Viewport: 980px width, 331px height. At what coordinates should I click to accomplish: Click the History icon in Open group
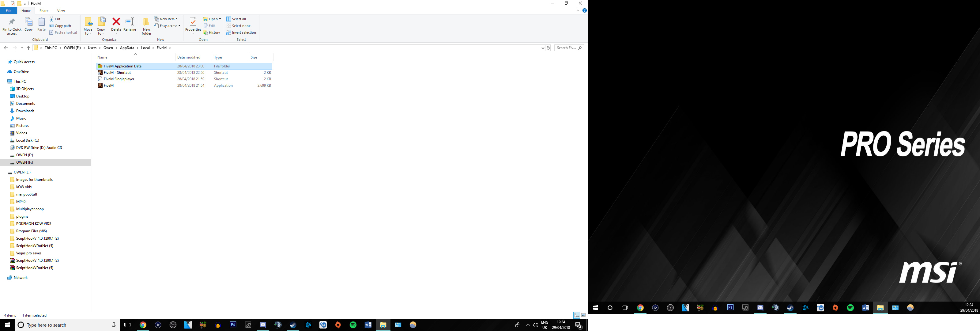pos(205,33)
